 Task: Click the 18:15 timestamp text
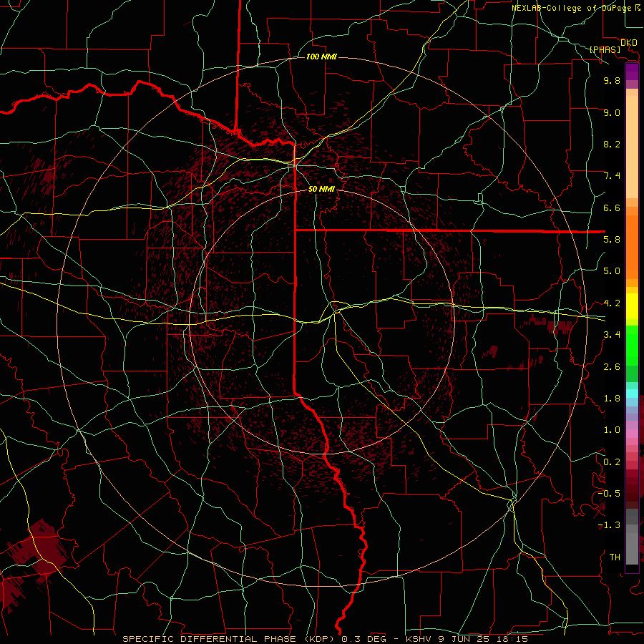point(514,639)
